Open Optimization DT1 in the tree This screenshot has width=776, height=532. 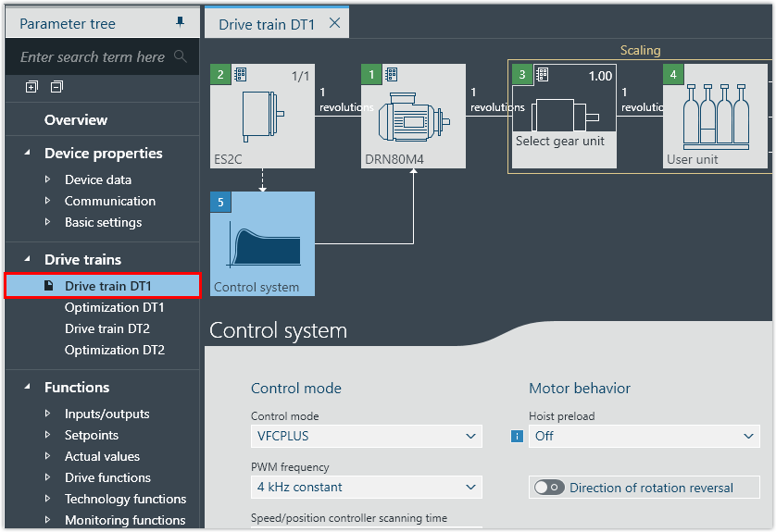click(114, 307)
